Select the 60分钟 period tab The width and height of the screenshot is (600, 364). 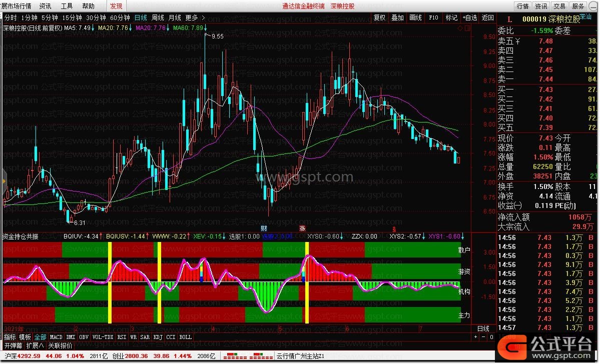pos(120,17)
